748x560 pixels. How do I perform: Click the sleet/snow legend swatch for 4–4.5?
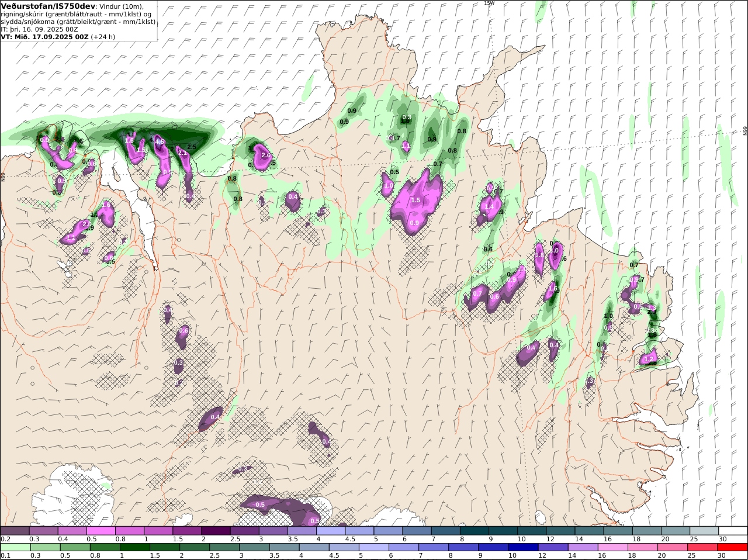tap(331, 531)
